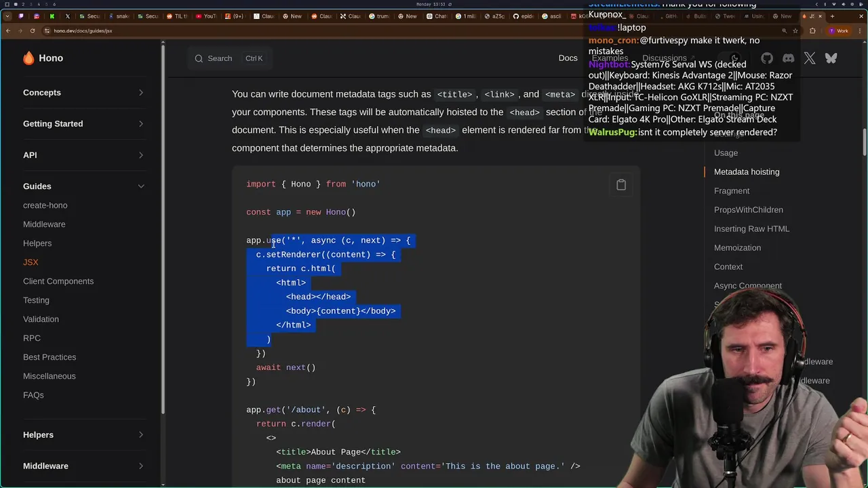Switch to the 1 mill tab
Viewport: 868px width, 488px height.
(467, 16)
